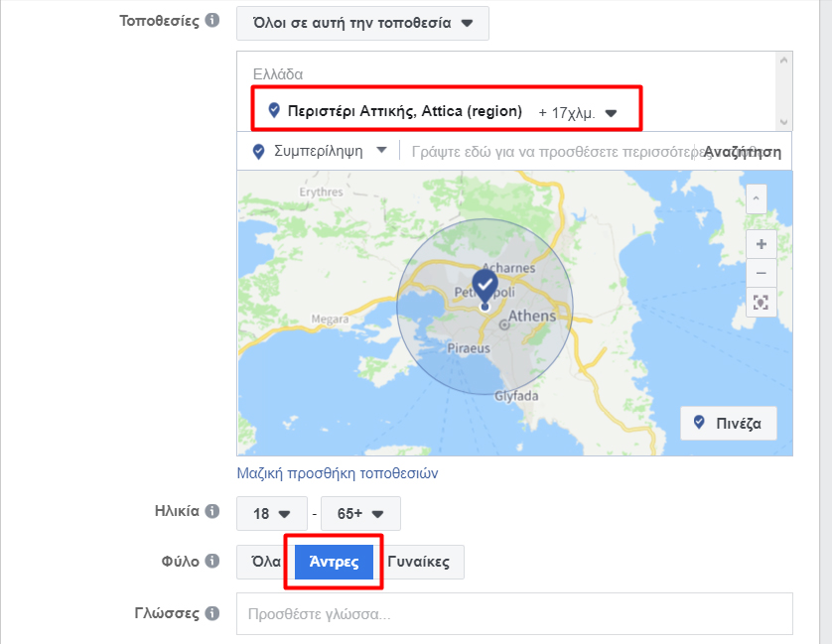Zoom out on the map

tap(762, 273)
